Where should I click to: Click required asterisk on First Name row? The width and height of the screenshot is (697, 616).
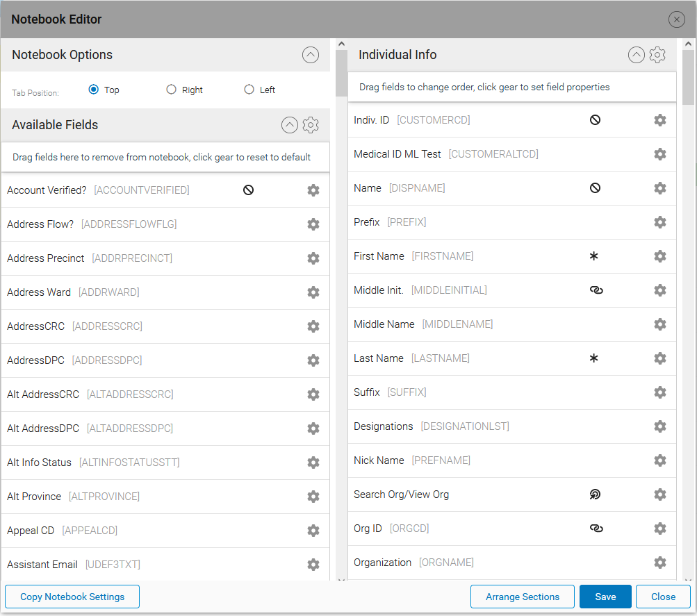point(594,256)
